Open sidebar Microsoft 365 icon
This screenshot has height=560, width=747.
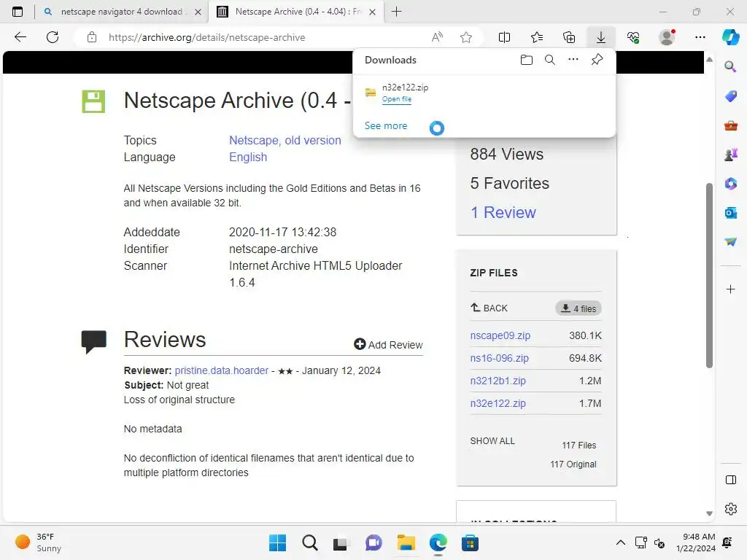[731, 184]
